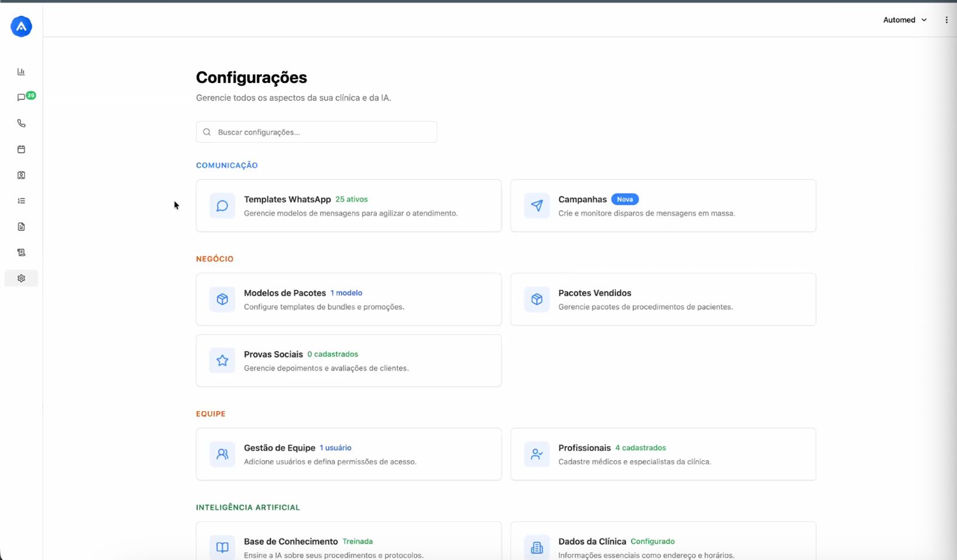Screen dimensions: 957x560
Task: Open the document icon in sidebar
Action: [x=21, y=227]
